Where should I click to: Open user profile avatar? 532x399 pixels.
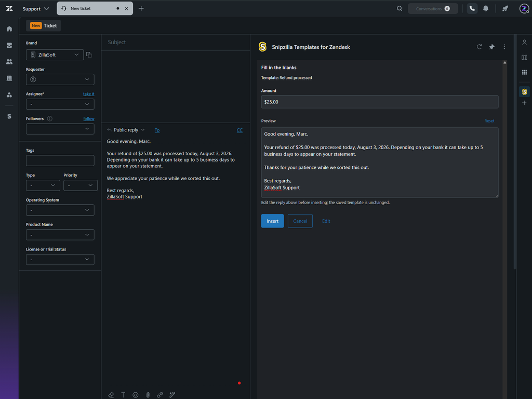tap(524, 8)
